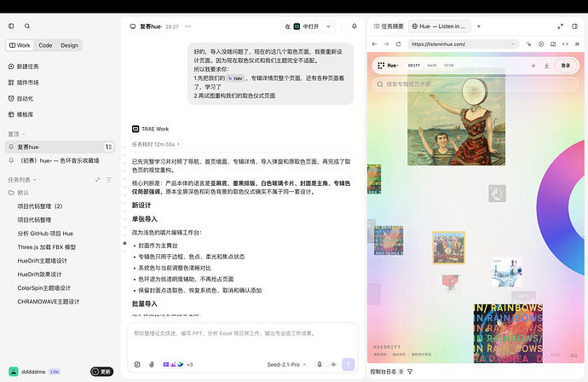
Task: Open task 项目代码整理 (2)
Action: pyautogui.click(x=40, y=206)
